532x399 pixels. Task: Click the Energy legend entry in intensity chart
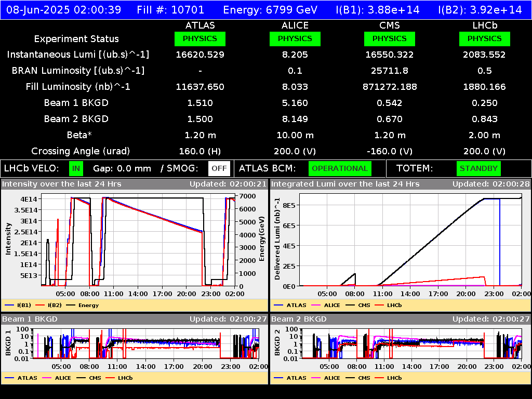click(x=83, y=305)
